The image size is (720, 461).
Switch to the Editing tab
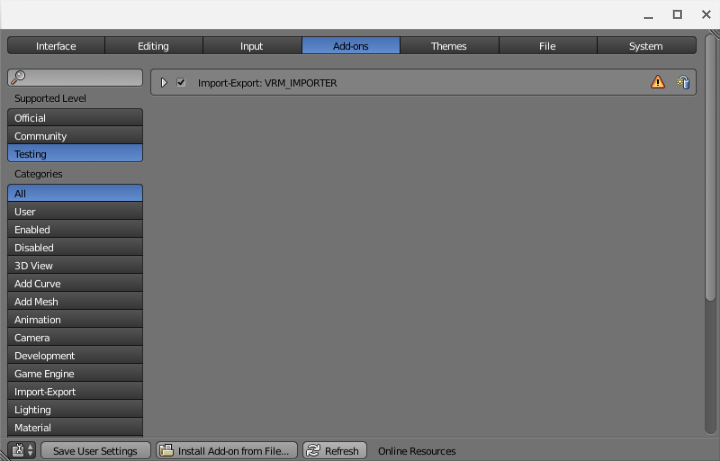tap(153, 45)
